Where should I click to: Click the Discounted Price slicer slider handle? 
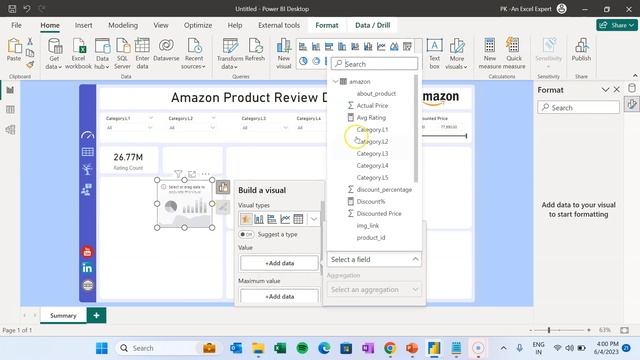(466, 136)
